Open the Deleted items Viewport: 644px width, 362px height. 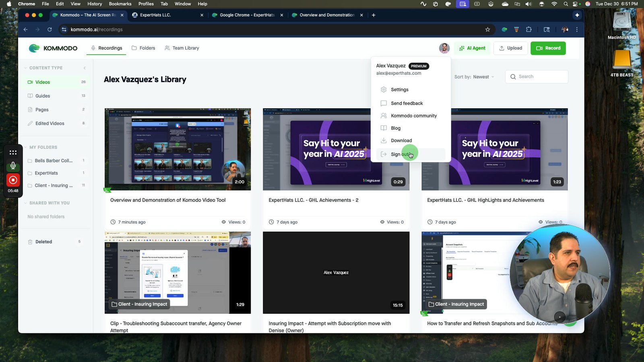[56, 242]
